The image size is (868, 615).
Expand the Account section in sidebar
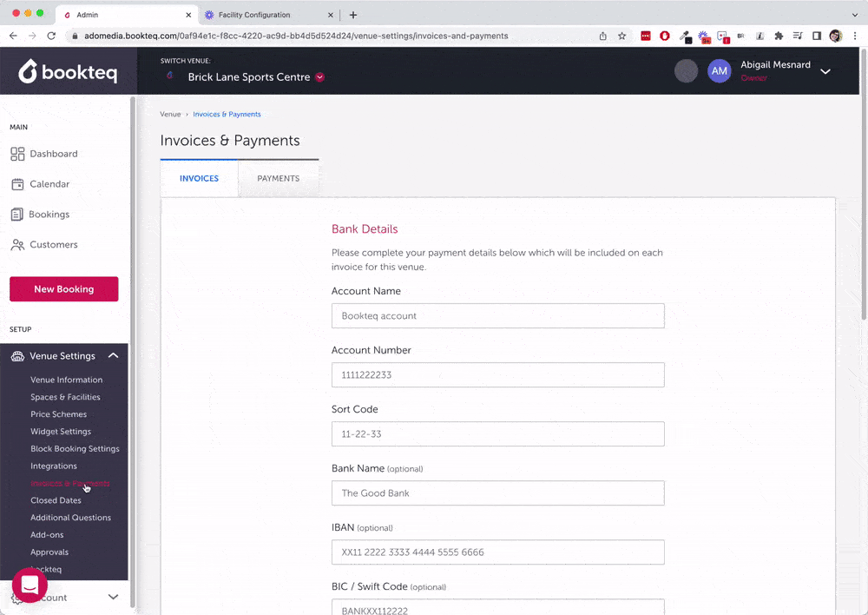tap(113, 597)
